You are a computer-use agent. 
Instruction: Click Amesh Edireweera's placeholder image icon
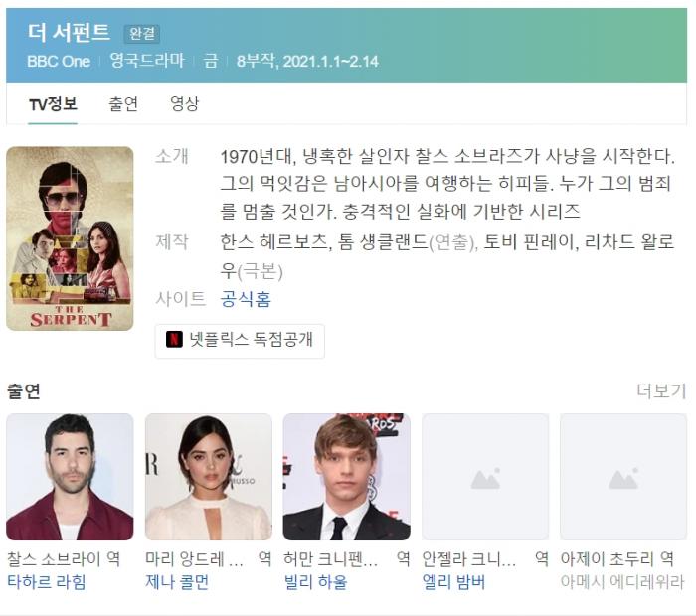pos(623,480)
